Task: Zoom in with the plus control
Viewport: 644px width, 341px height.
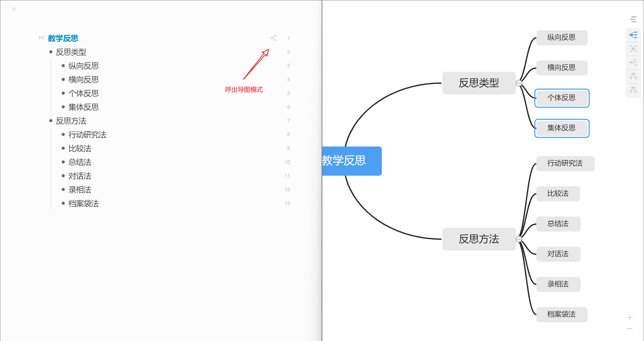Action: click(630, 318)
